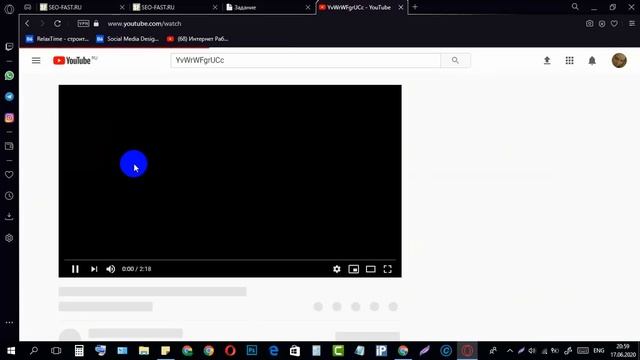Close the YouTube browser tab
Viewport: 640px width, 360px height.
click(401, 7)
